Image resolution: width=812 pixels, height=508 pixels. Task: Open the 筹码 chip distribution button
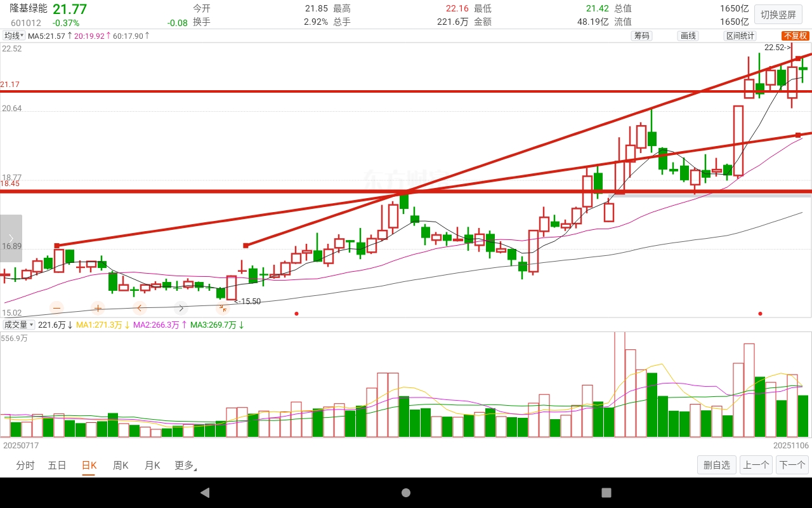tap(642, 36)
